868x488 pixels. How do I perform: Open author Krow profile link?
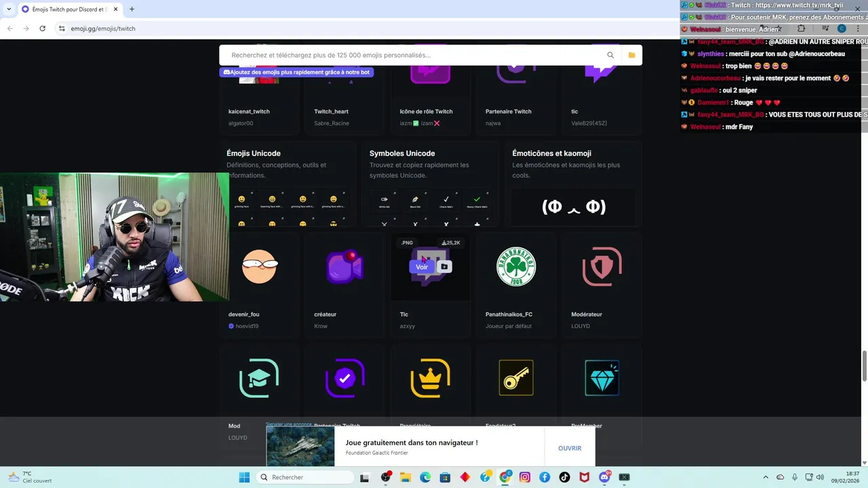pyautogui.click(x=321, y=326)
